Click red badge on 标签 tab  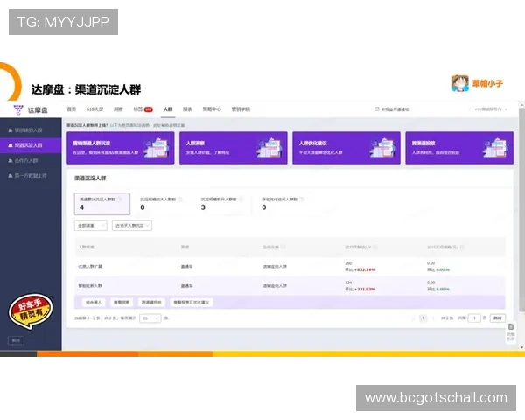tap(149, 109)
